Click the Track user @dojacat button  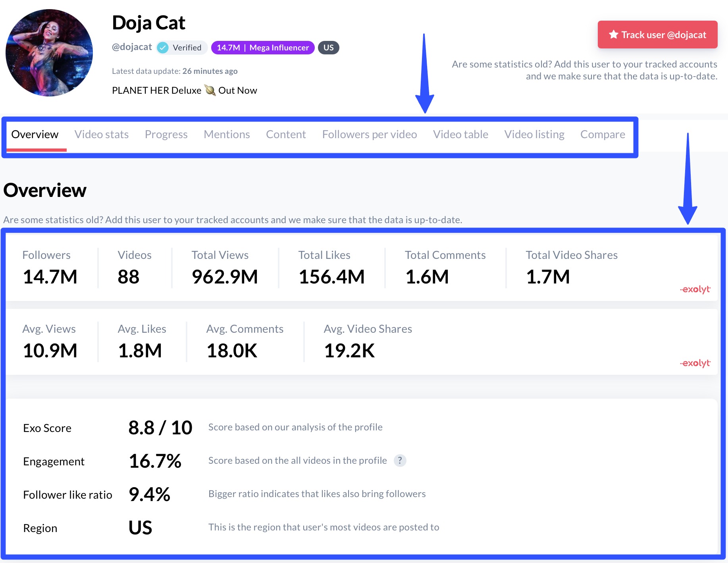tap(657, 35)
